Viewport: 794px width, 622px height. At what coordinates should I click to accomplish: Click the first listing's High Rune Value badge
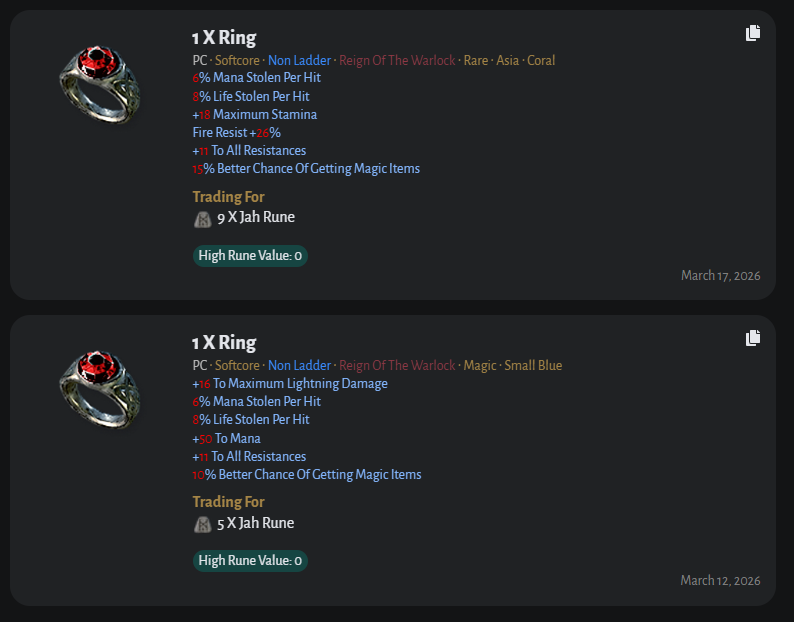pos(250,256)
